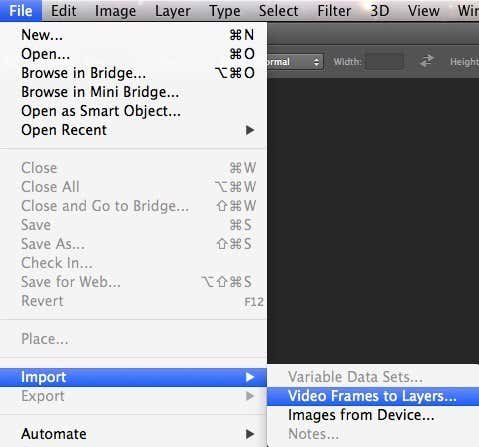Open the style mode dropdown in options bar
Image resolution: width=479 pixels, height=447 pixels.
[x=295, y=62]
